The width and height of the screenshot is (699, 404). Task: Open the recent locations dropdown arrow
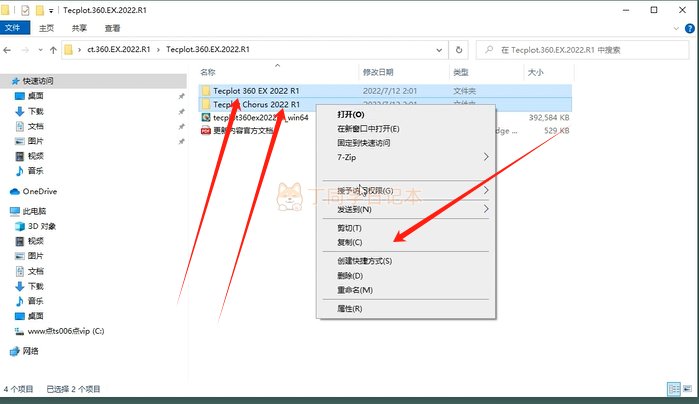point(40,50)
